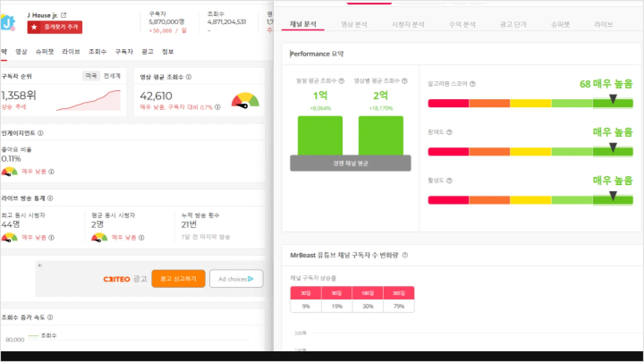
Task: Select the 광고 단가 tab
Action: (513, 24)
